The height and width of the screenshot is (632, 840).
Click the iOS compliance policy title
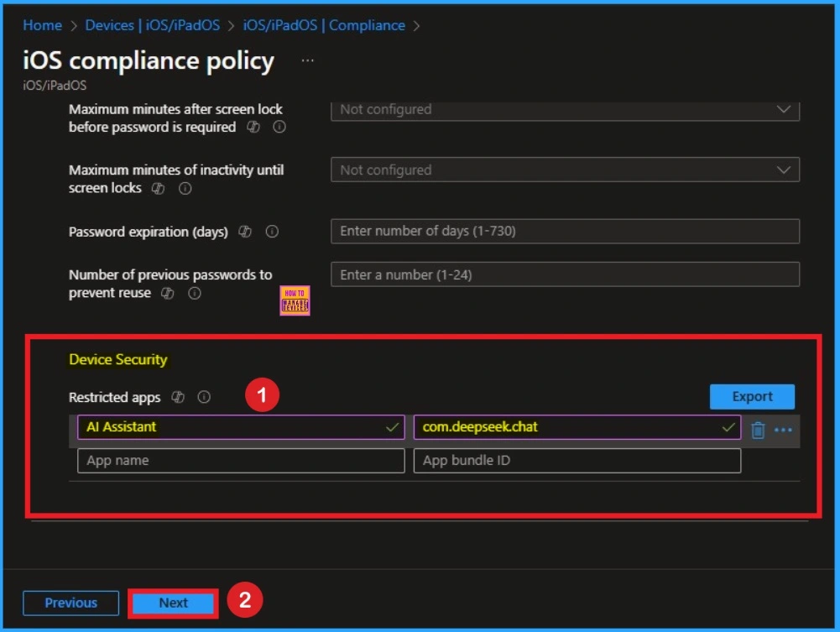tap(149, 60)
